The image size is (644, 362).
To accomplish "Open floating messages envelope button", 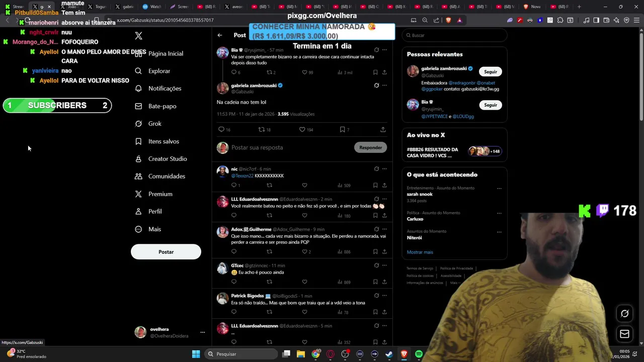I will click(624, 334).
